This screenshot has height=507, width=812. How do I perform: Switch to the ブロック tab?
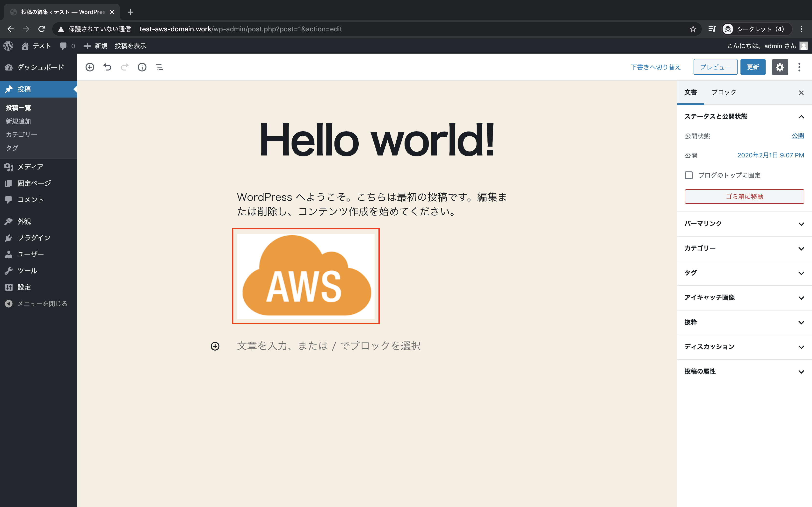pyautogui.click(x=724, y=92)
